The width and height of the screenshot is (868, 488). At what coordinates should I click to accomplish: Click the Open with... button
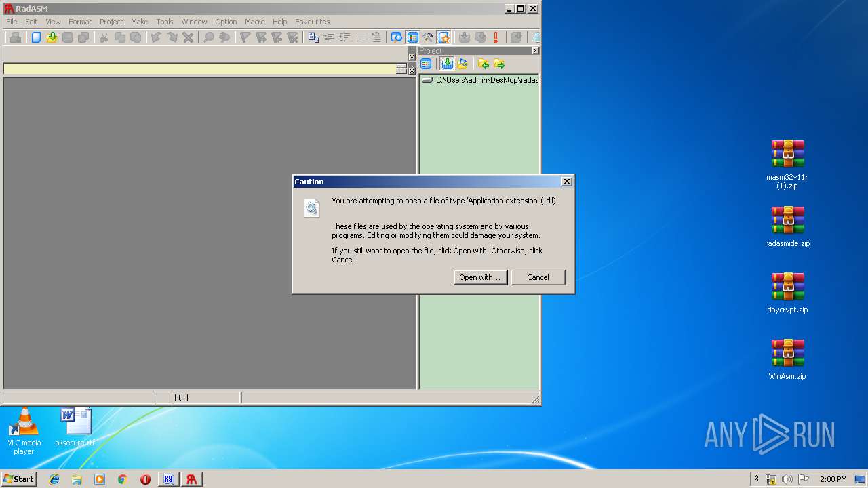point(480,277)
